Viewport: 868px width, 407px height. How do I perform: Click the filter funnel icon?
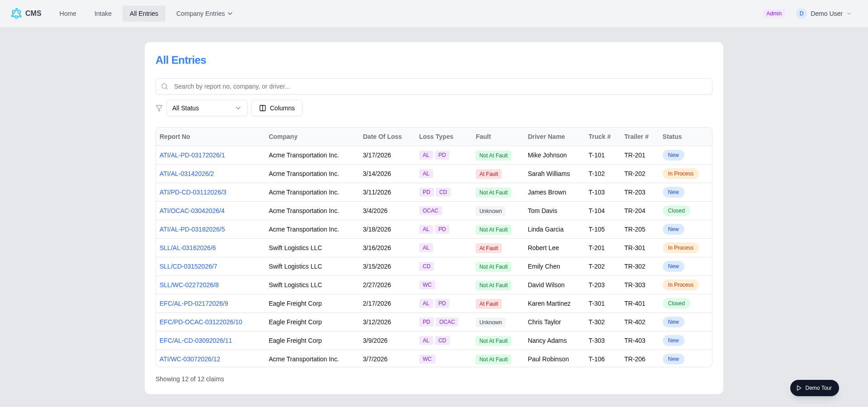tap(159, 108)
